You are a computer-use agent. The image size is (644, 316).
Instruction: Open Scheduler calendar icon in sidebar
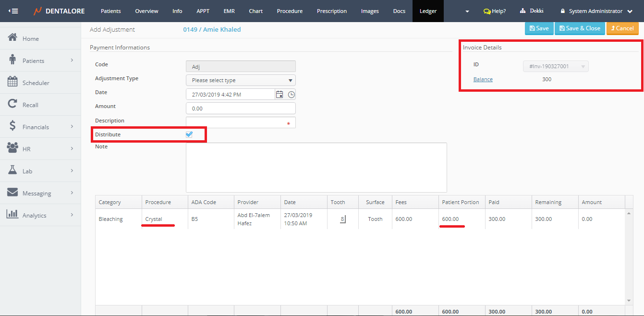tap(13, 82)
